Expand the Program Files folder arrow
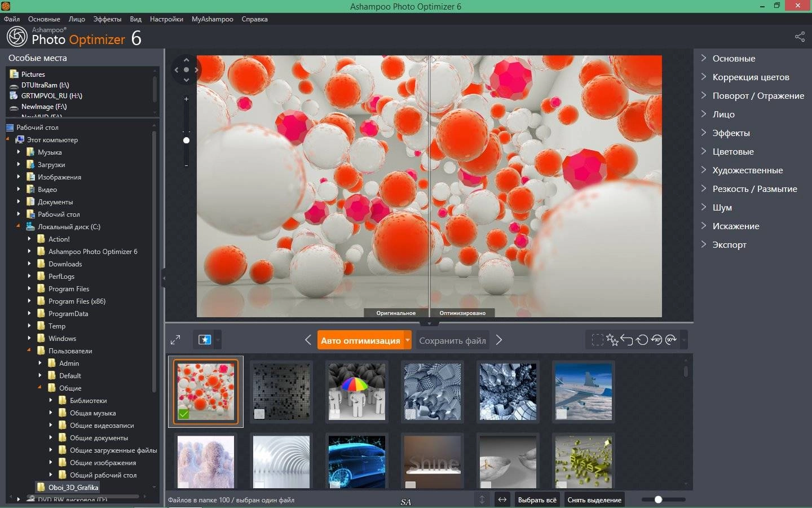This screenshot has width=812, height=508. tap(29, 288)
